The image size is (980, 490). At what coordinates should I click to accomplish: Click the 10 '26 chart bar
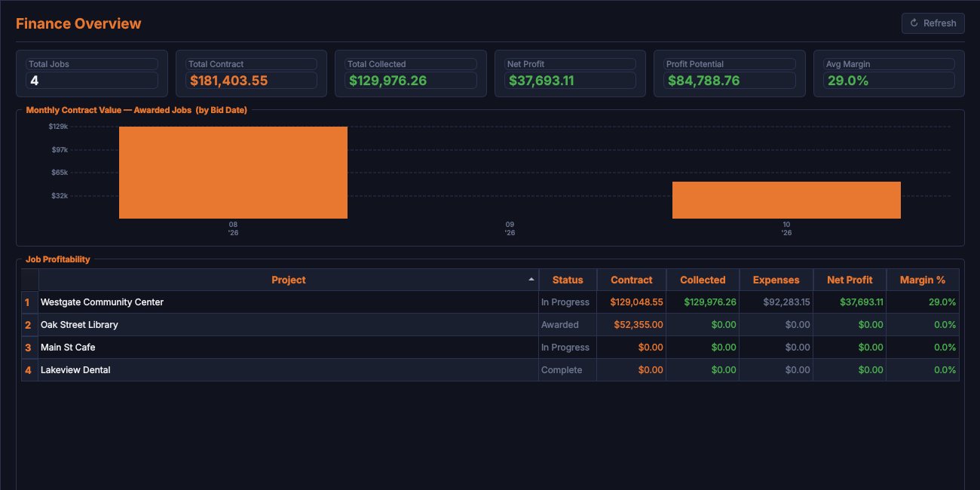pyautogui.click(x=786, y=201)
